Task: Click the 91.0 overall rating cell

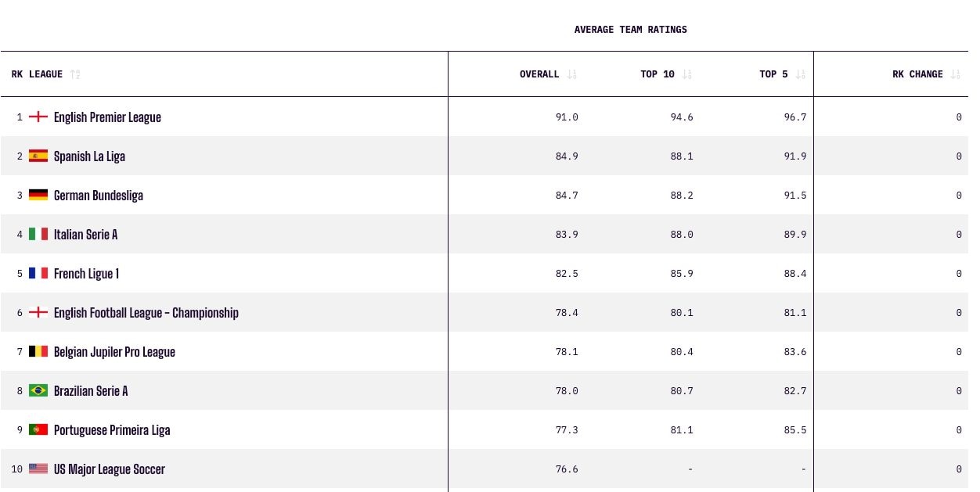Action: [x=567, y=117]
